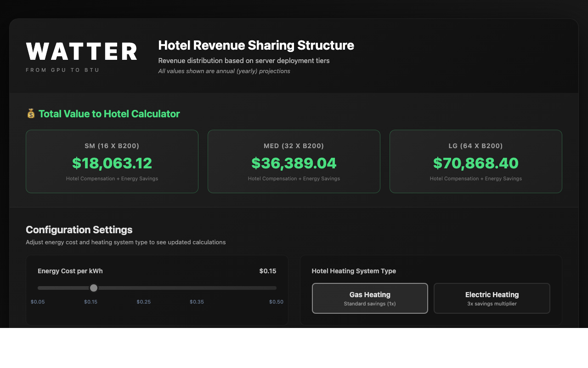Click the $0.15 tick label under slider
This screenshot has height=368, width=588.
coord(90,302)
